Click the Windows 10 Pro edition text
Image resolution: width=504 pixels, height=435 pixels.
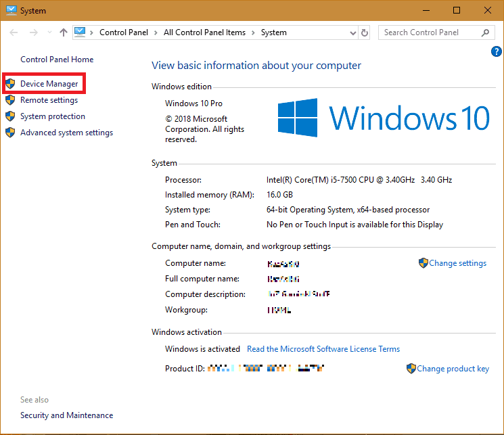194,104
